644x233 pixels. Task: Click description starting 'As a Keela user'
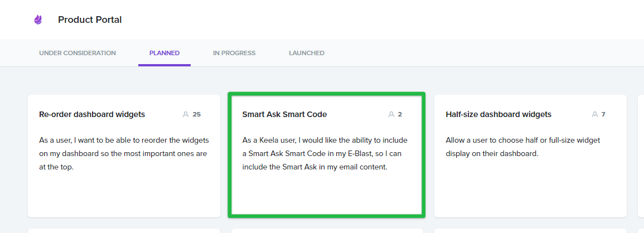click(325, 154)
